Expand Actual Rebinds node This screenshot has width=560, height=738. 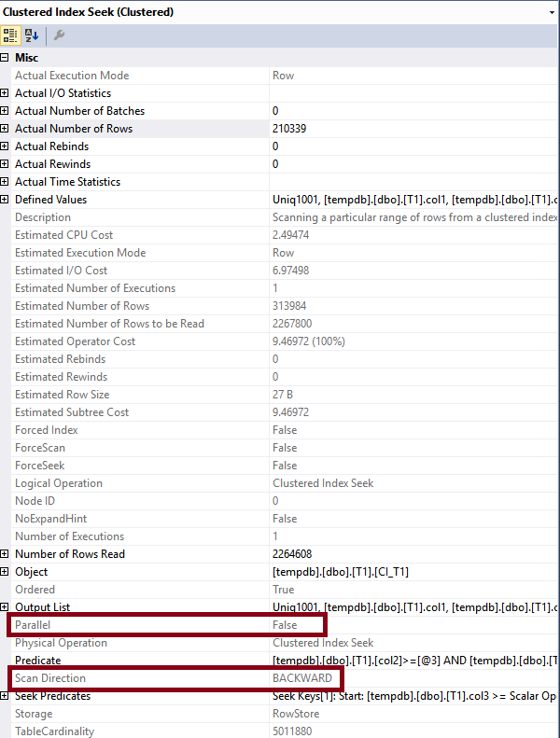pos(6,146)
